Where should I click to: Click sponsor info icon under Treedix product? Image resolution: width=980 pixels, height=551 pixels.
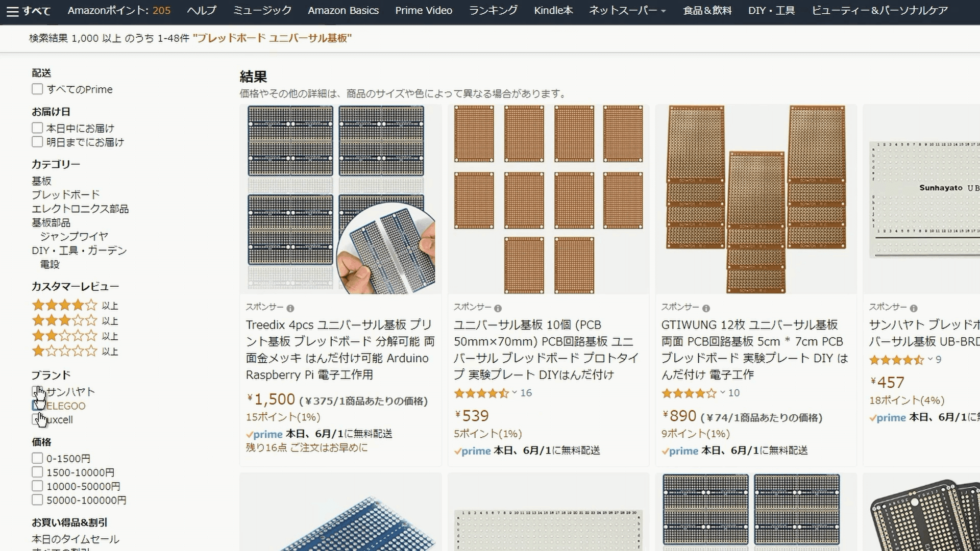[x=290, y=308]
